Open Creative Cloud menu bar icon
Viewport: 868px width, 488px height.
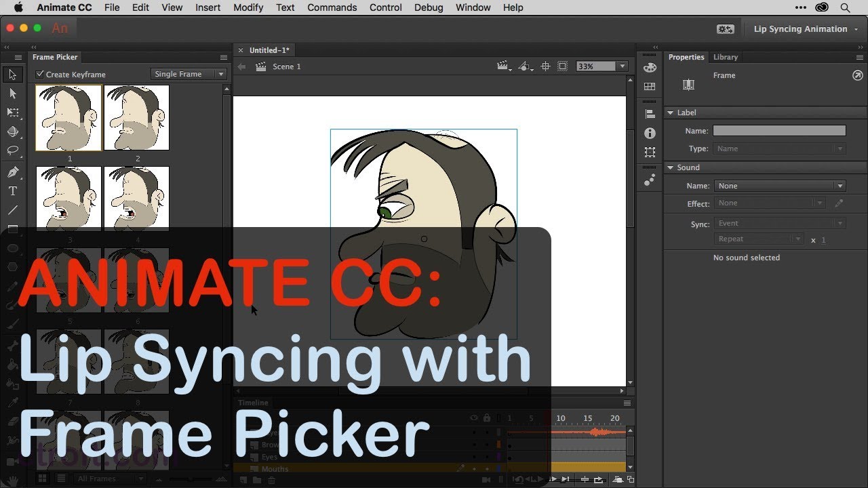(823, 7)
